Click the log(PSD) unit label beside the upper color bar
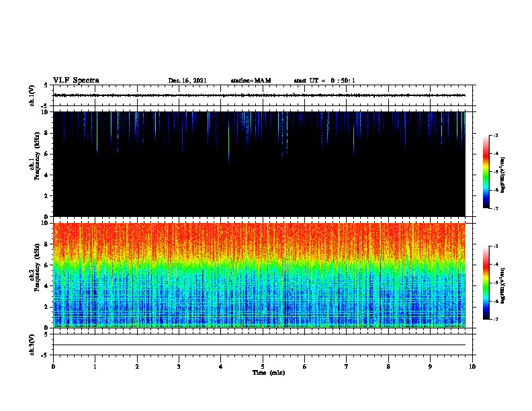The width and height of the screenshot is (532, 411). pos(502,175)
